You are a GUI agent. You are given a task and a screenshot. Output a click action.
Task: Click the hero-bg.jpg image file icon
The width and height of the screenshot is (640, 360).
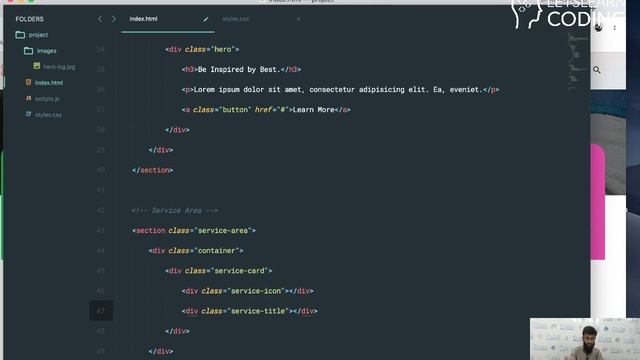pyautogui.click(x=37, y=66)
